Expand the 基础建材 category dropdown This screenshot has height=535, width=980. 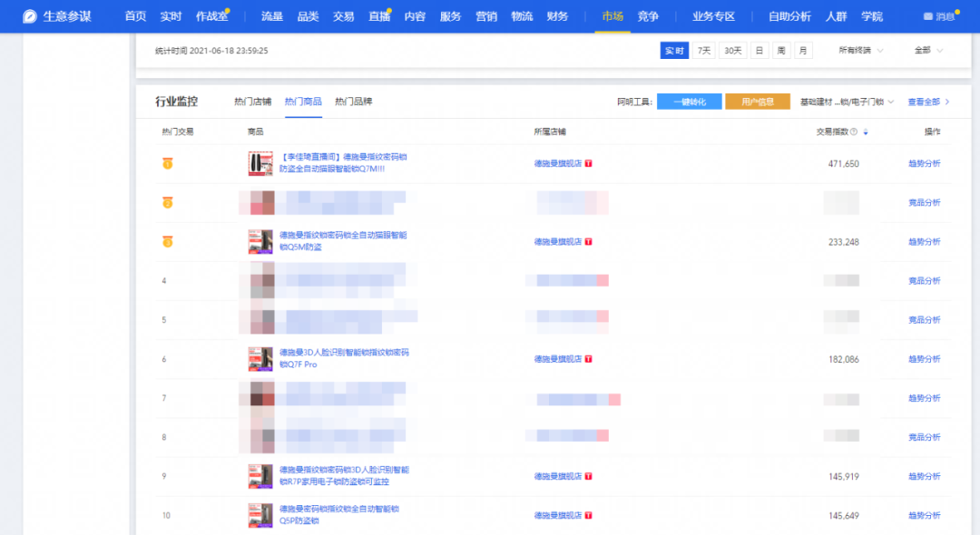847,102
